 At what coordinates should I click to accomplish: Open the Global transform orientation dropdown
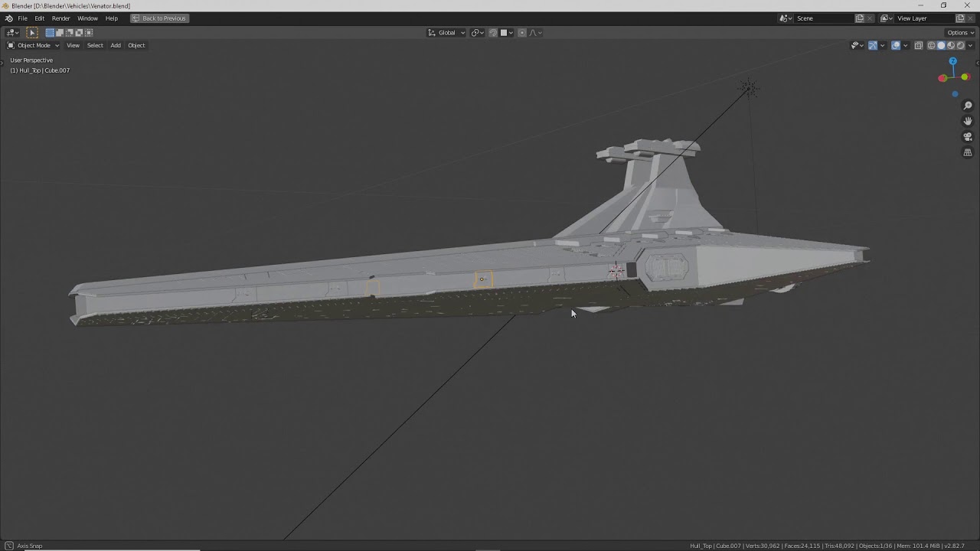tap(446, 32)
